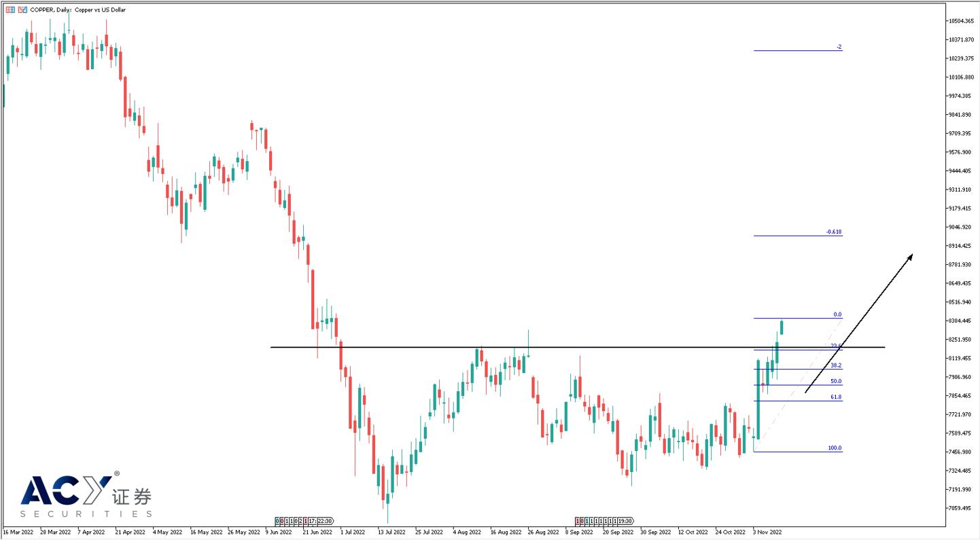Click the Fibonacci 0.0 level label
980x540 pixels.
(x=837, y=314)
